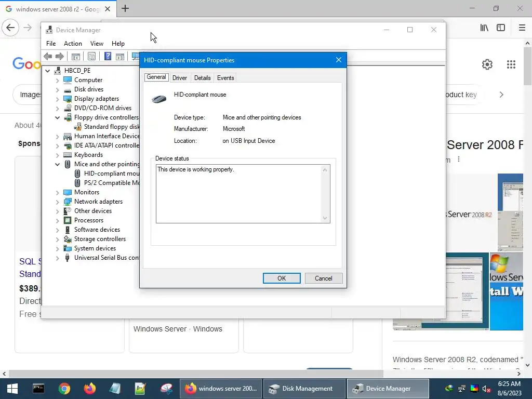Open the Help menu
Viewport: 532px width, 399px height.
pyautogui.click(x=118, y=44)
